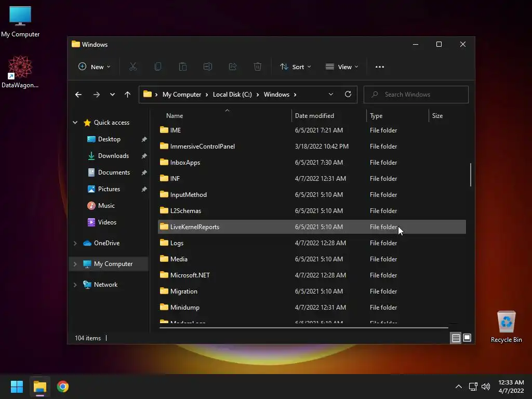Unpin Documents using its pin icon
The height and width of the screenshot is (399, 532).
(144, 172)
